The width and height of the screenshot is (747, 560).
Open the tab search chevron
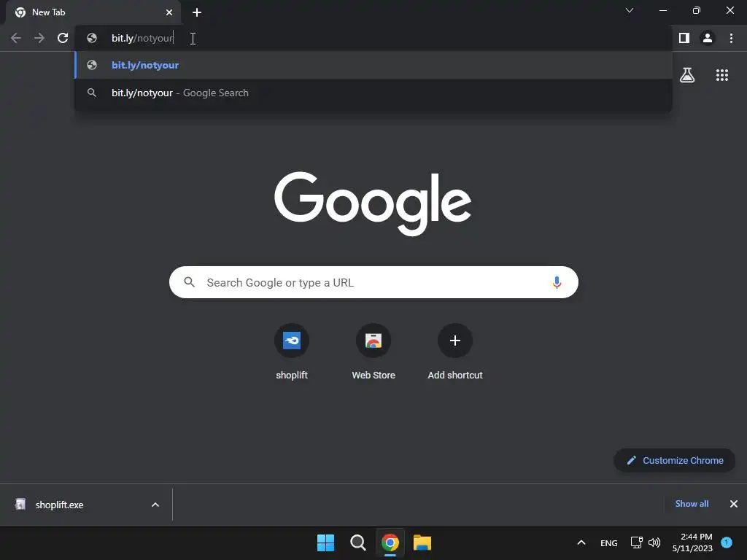click(630, 10)
